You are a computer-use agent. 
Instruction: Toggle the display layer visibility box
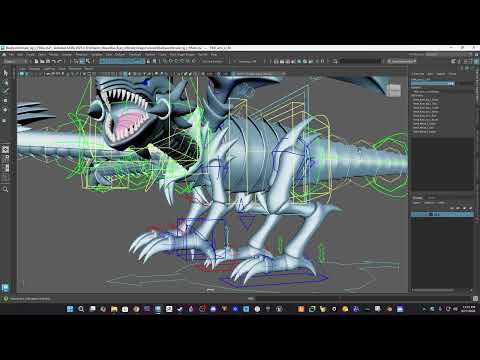click(x=414, y=214)
